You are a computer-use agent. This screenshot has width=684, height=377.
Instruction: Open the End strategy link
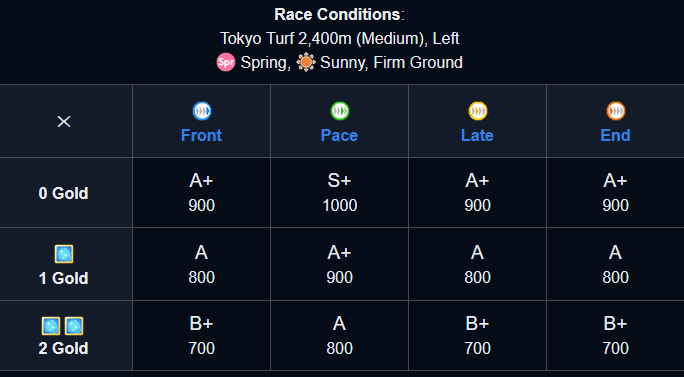click(x=615, y=135)
